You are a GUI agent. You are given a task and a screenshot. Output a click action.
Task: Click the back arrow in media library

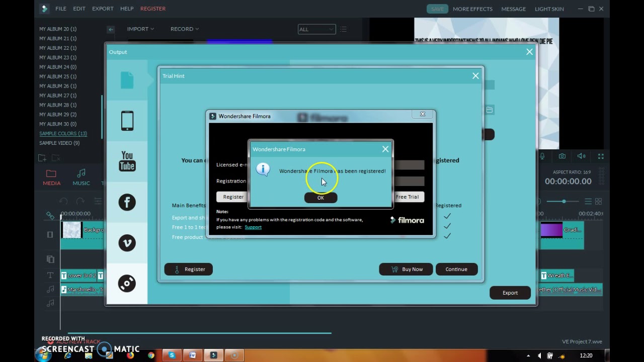[111, 30]
